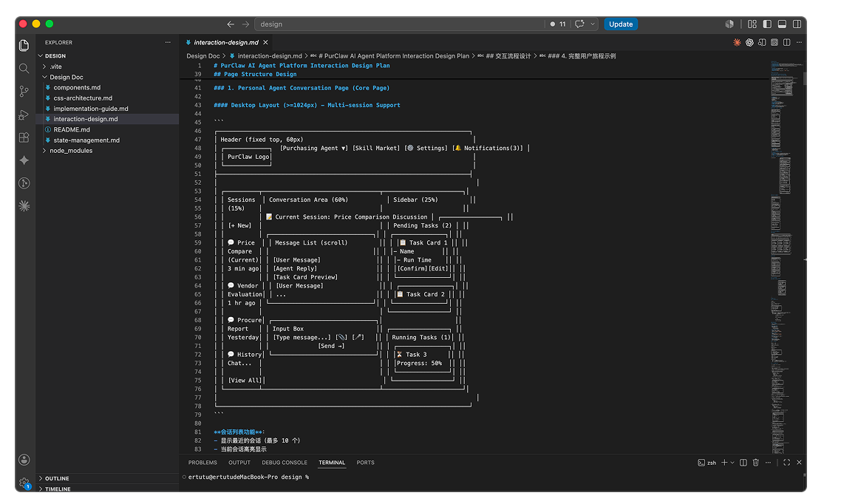Open the terminal launch profile dropdown

[x=732, y=463]
